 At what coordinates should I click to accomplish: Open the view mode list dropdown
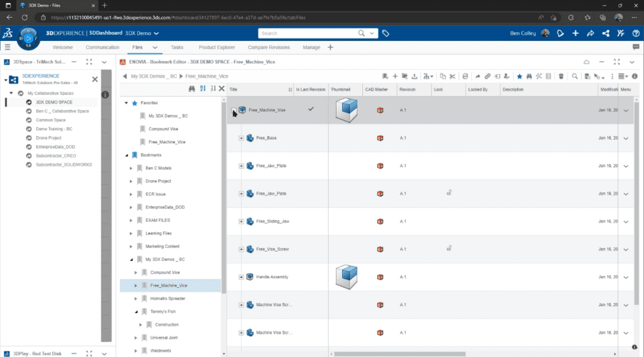tap(623, 76)
